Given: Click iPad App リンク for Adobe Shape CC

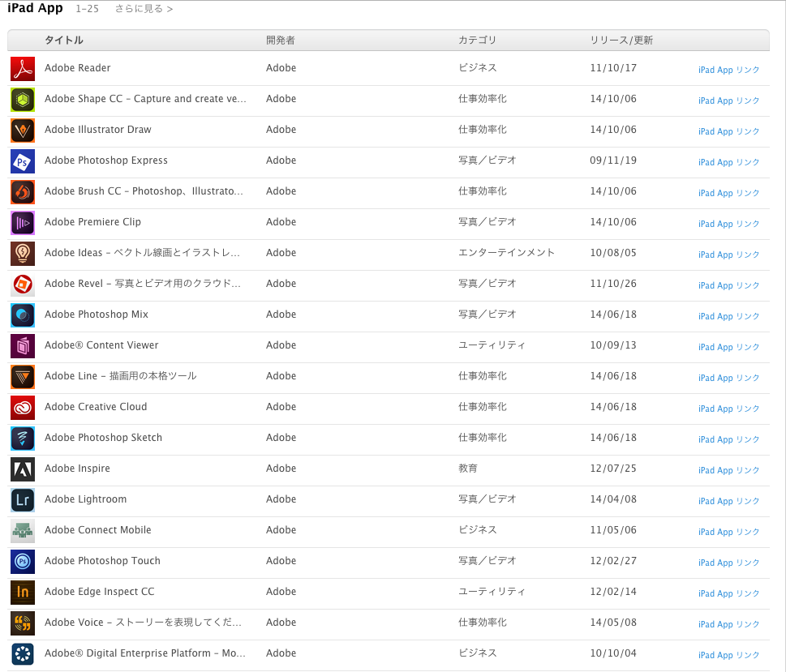Looking at the screenshot, I should click(x=729, y=101).
